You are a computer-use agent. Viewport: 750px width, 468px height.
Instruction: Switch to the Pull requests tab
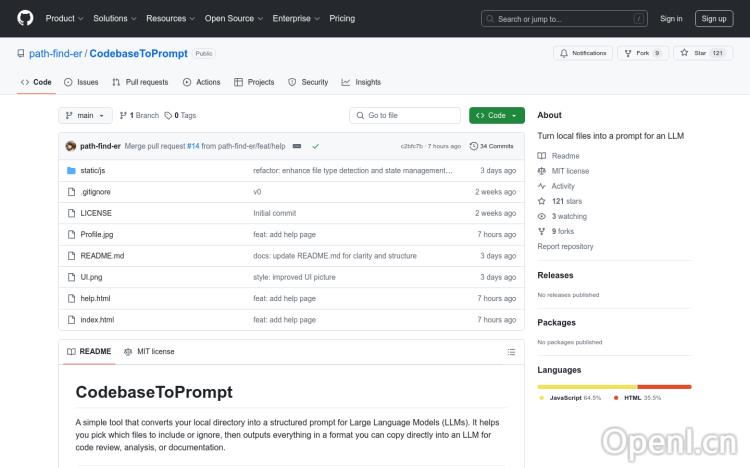click(140, 82)
